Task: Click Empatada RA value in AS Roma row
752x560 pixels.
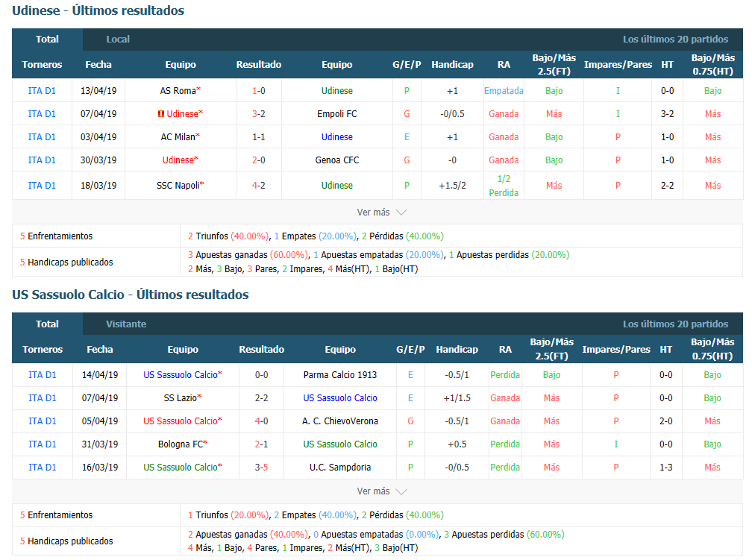Action: tap(504, 91)
